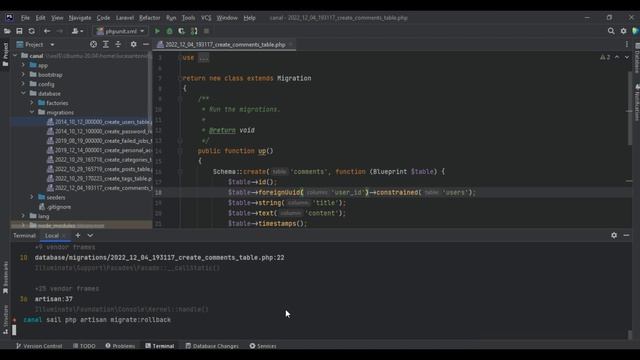
Task: Open Problems tool window
Action: pos(120,346)
